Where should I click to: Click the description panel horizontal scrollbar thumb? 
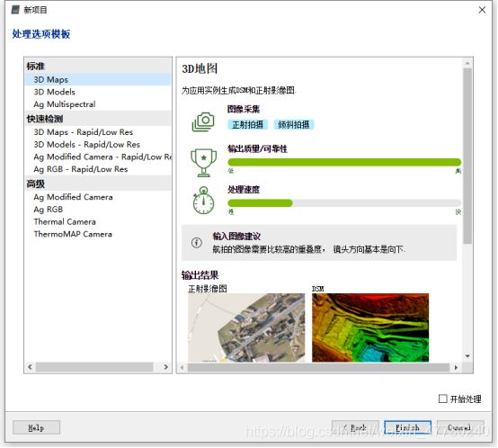click(x=318, y=367)
